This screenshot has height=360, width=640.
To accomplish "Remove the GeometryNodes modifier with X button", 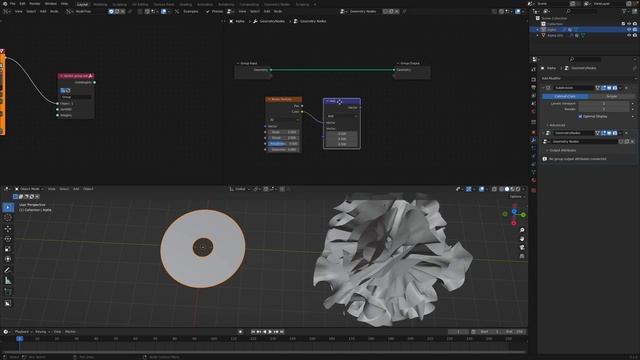I will click(x=627, y=133).
